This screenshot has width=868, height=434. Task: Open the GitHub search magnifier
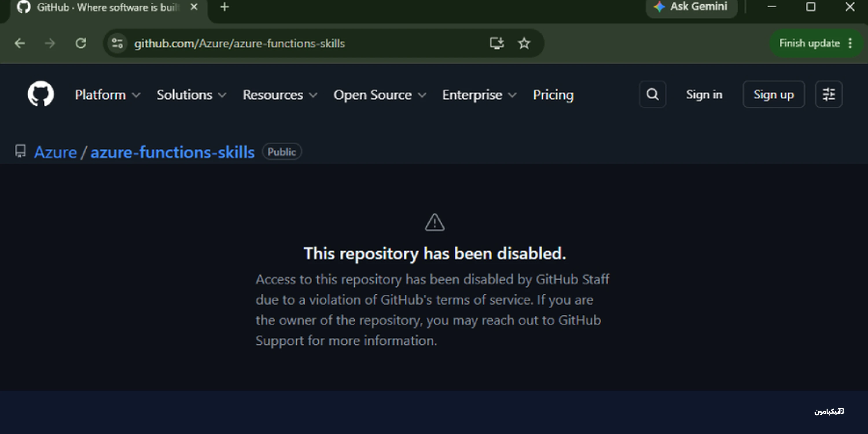653,94
